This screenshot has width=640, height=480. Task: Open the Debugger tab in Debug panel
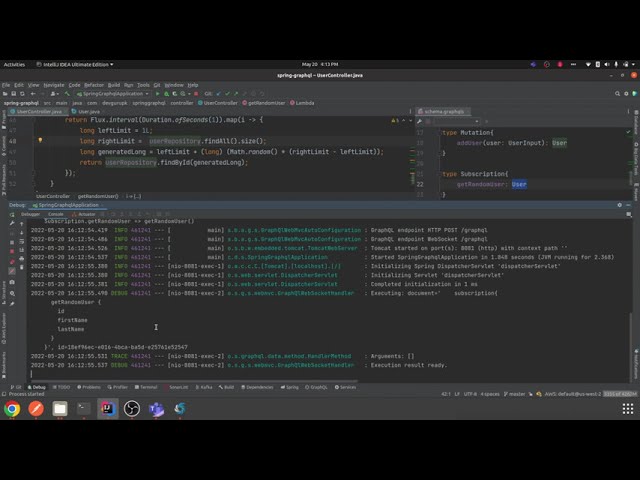(30, 214)
